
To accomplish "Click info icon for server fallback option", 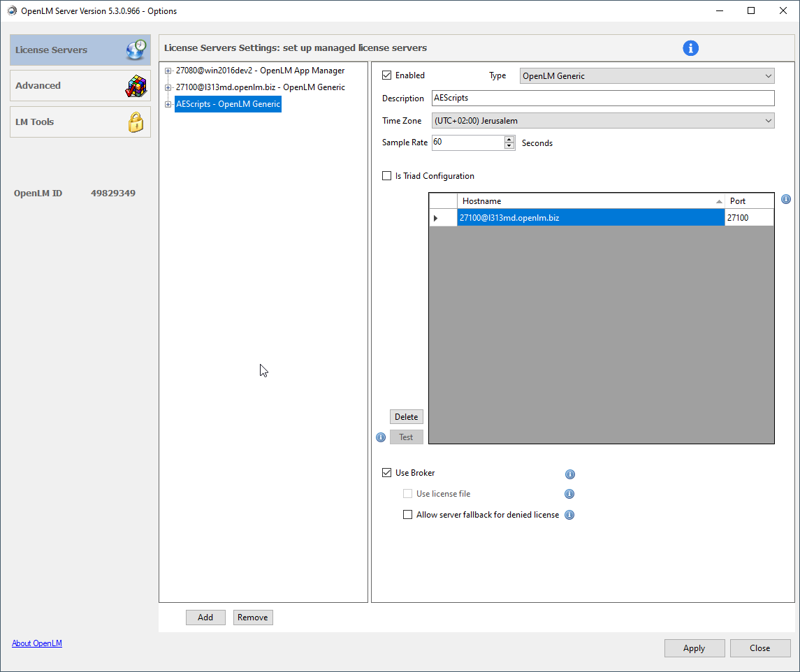I will click(x=569, y=516).
